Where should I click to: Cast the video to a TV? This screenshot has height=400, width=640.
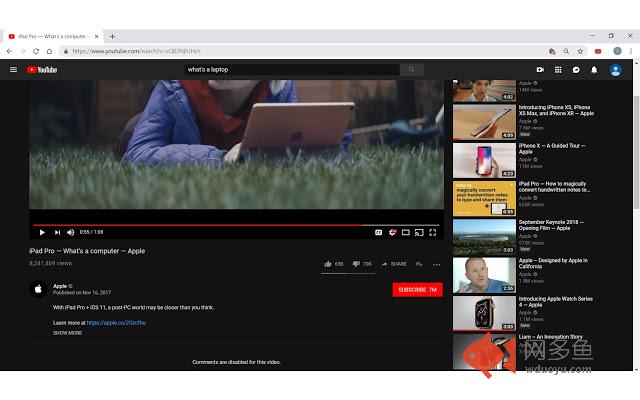click(x=419, y=232)
